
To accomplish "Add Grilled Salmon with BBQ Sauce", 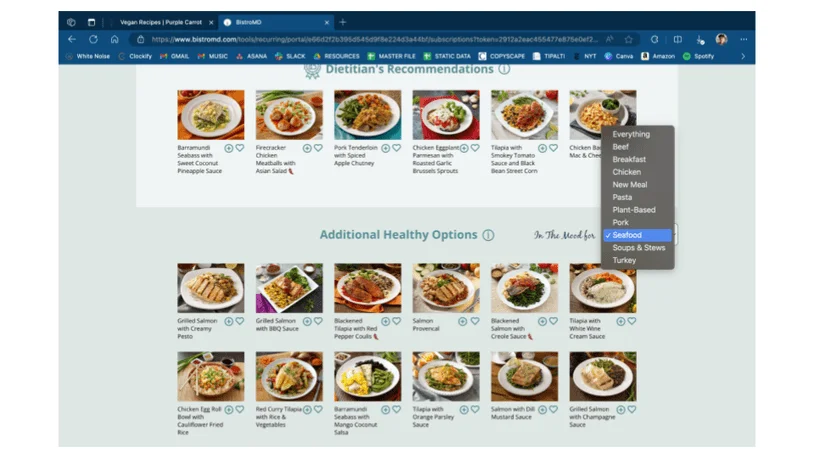I will click(x=307, y=322).
